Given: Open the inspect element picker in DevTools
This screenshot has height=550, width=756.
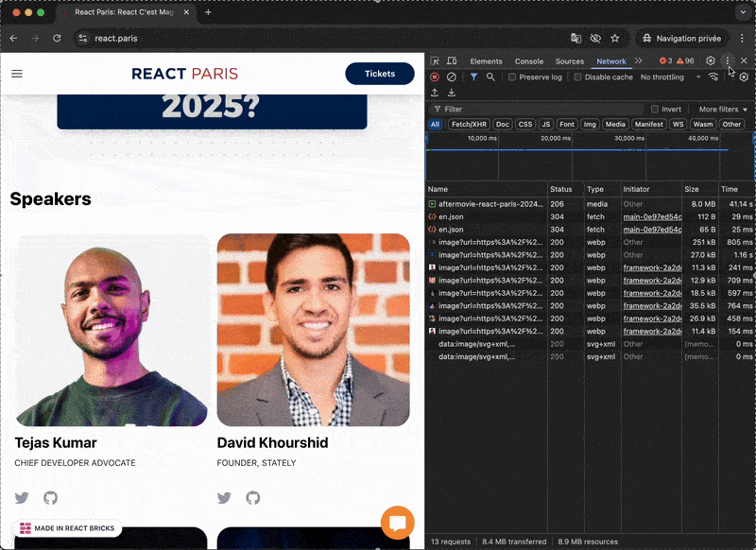Looking at the screenshot, I should click(x=435, y=61).
